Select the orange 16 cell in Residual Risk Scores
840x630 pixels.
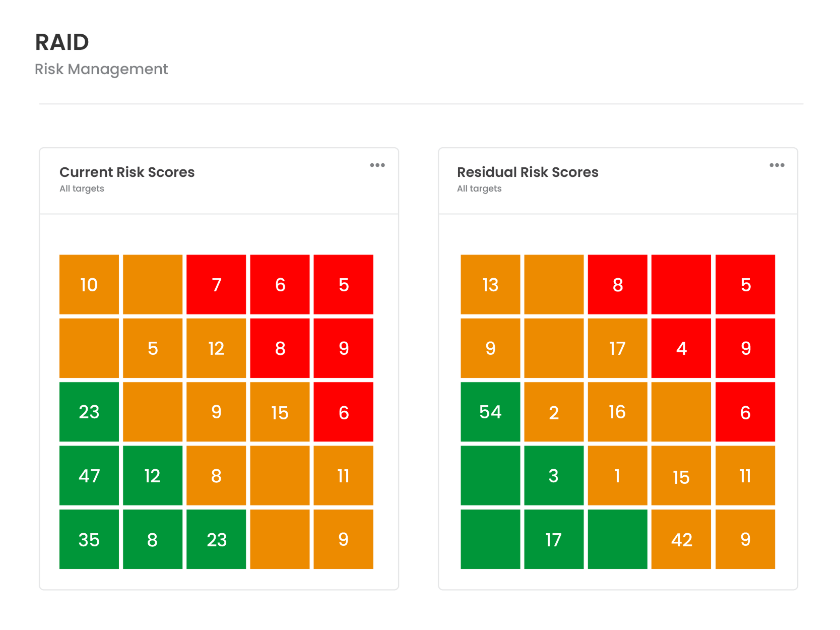point(617,412)
